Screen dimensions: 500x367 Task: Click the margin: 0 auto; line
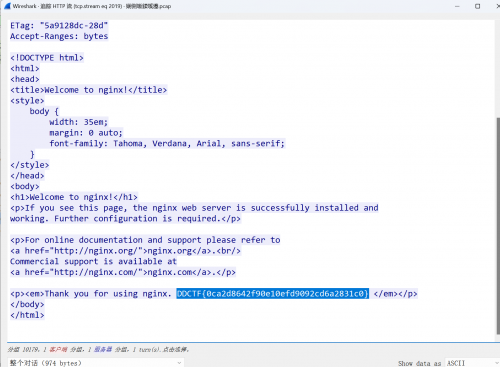point(86,133)
